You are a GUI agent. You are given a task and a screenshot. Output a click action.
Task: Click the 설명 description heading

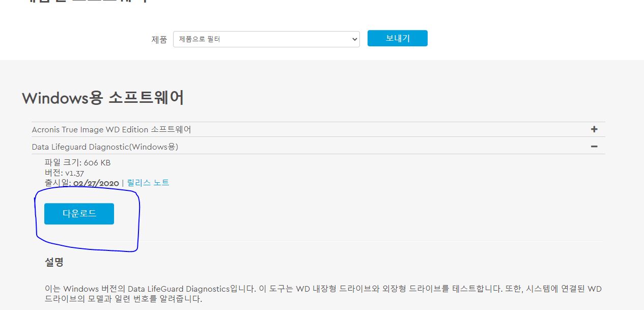54,263
